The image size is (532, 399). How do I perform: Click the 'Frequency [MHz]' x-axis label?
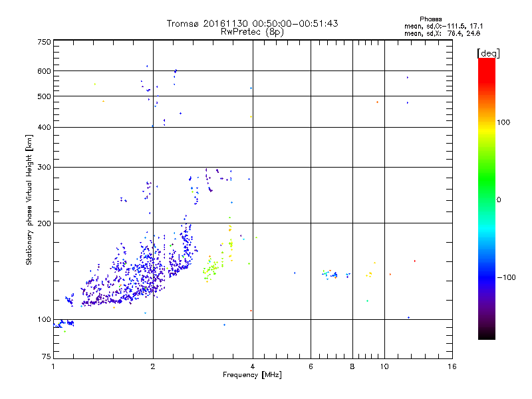(x=252, y=375)
